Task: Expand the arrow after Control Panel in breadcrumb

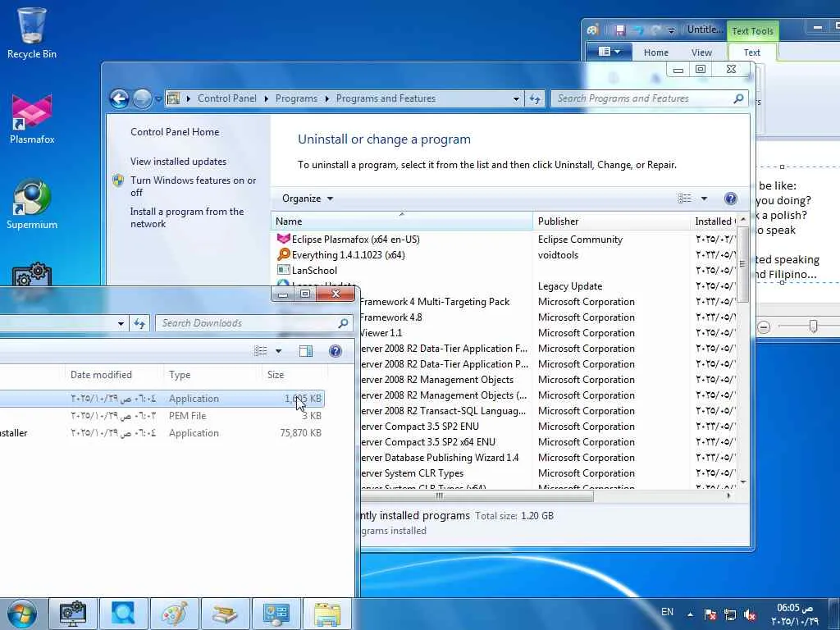Action: pos(267,98)
